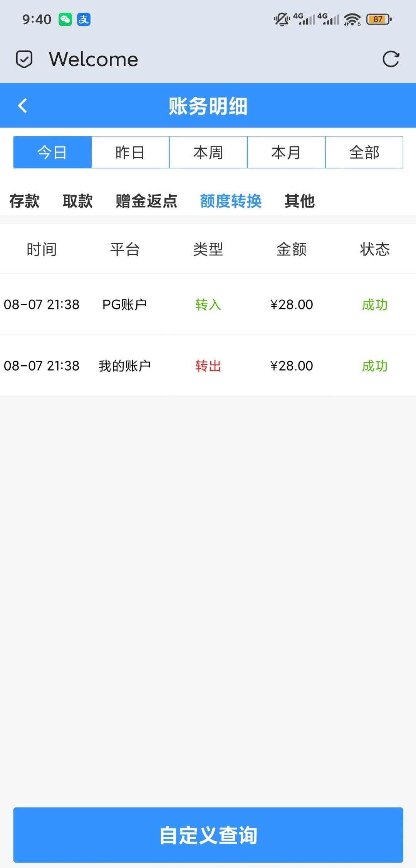This screenshot has width=416, height=868.
Task: Tap the battery indicator icon
Action: point(379,19)
